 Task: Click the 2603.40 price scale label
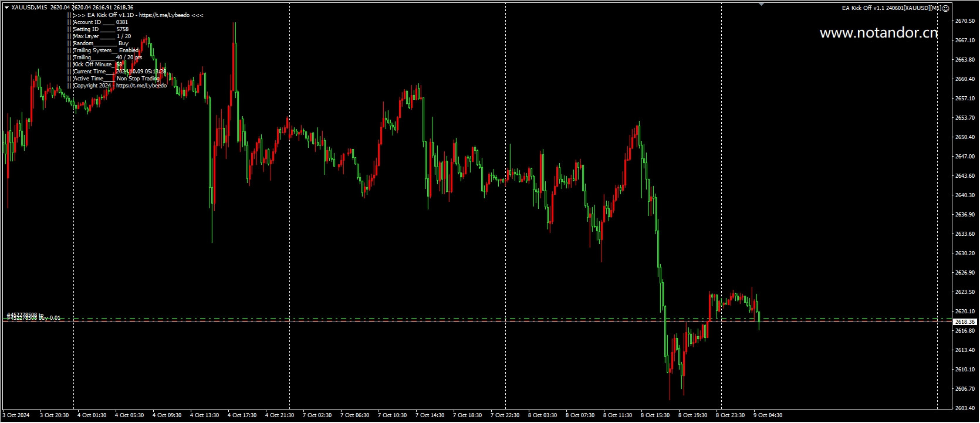pyautogui.click(x=965, y=408)
